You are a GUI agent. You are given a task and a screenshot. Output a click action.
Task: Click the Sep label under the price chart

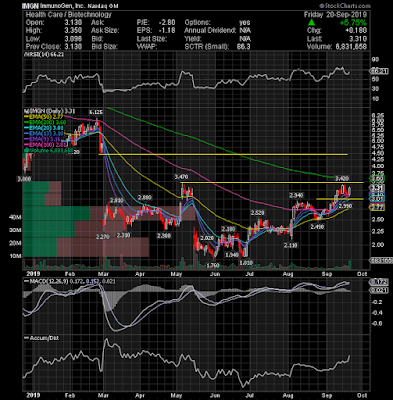point(327,274)
